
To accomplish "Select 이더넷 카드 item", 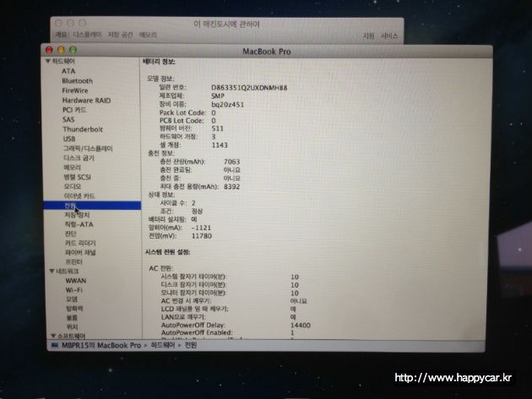I will point(79,196).
